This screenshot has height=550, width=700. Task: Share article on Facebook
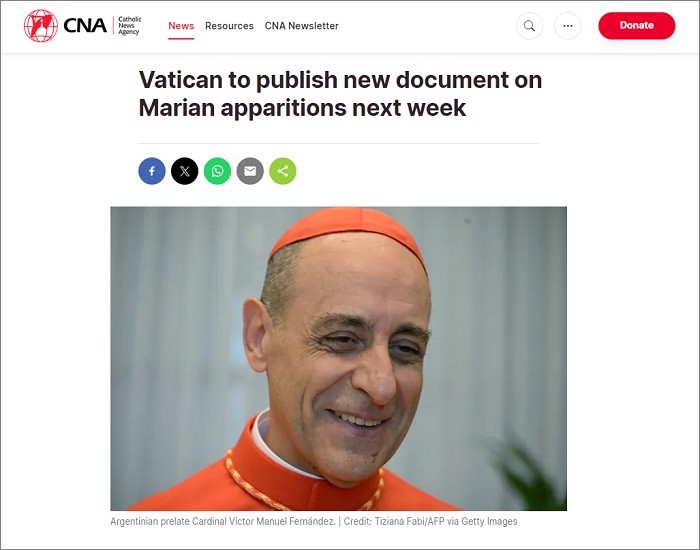[152, 171]
